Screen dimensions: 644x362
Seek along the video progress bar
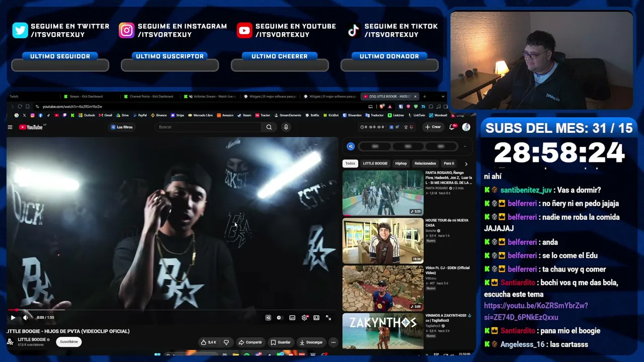173,310
